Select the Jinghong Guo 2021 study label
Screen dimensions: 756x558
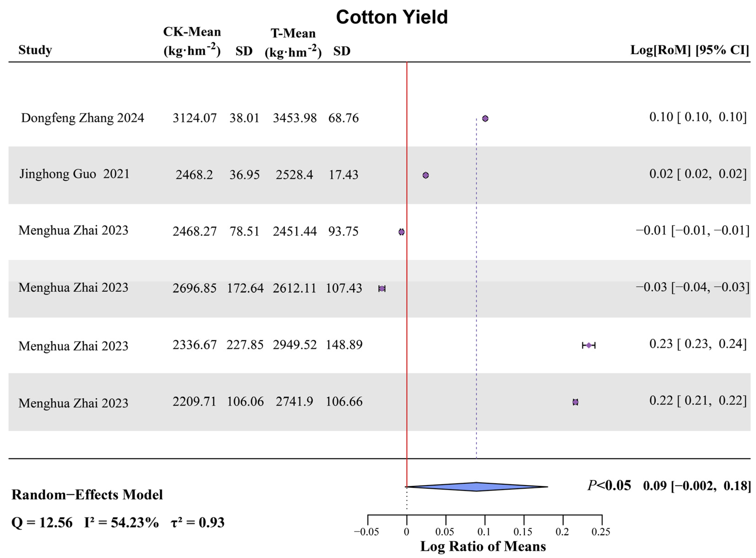click(x=74, y=174)
